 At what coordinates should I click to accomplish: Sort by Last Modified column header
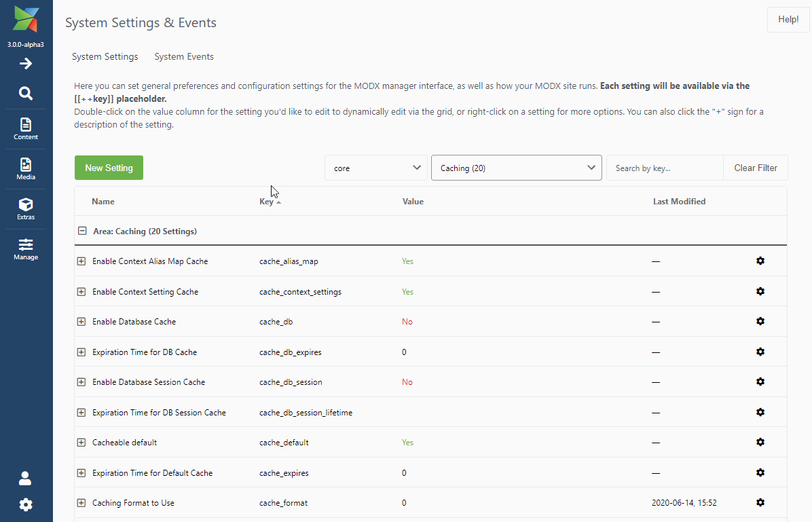pos(679,202)
